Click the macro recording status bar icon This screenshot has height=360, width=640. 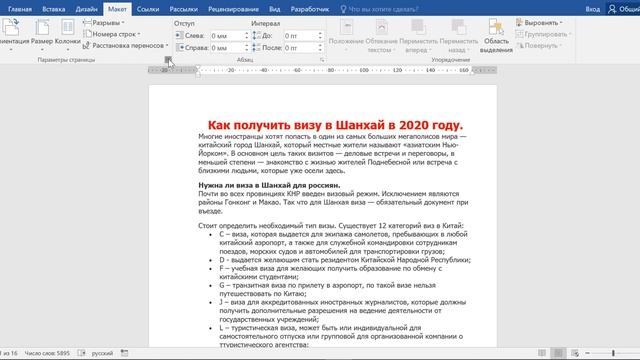click(124, 353)
